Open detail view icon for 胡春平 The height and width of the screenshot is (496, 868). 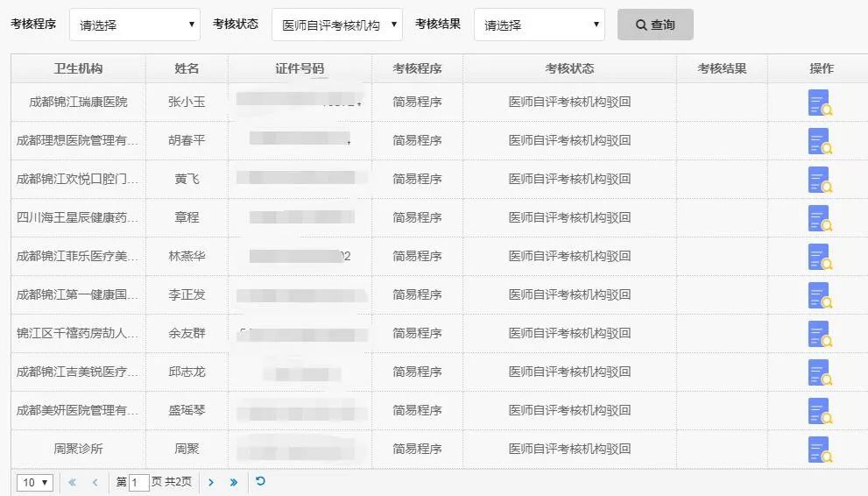coord(821,141)
